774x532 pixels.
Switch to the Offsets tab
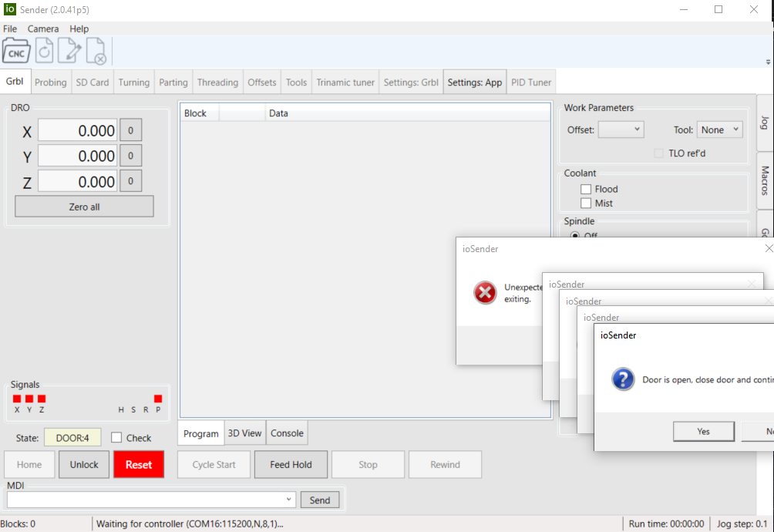pyautogui.click(x=262, y=82)
